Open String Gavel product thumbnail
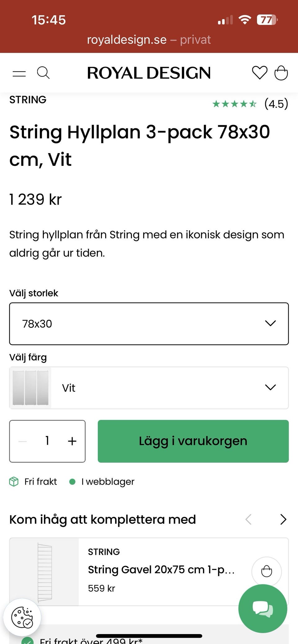298x644 pixels. click(x=44, y=572)
